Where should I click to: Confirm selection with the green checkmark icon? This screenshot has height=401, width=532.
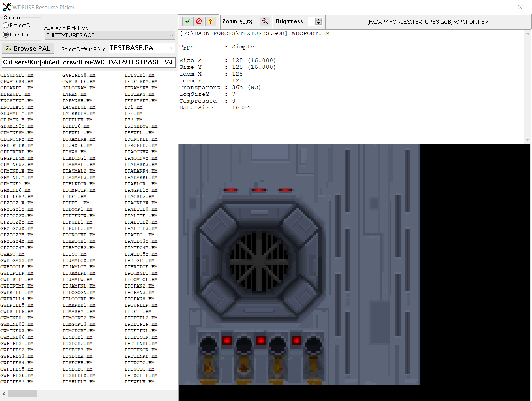click(x=188, y=21)
